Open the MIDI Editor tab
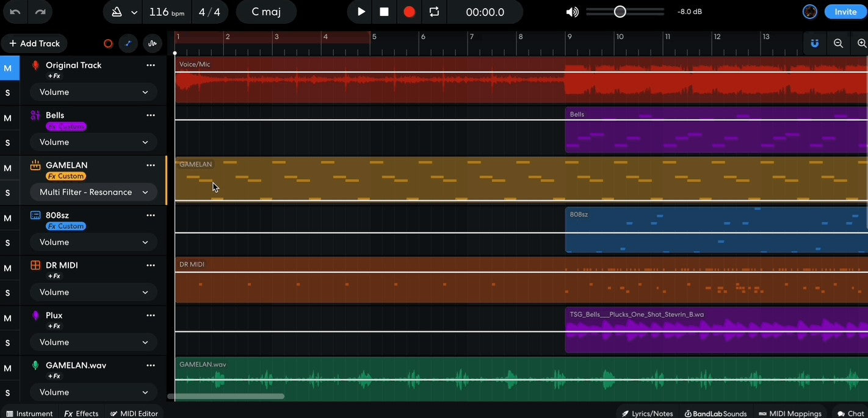 pos(134,413)
